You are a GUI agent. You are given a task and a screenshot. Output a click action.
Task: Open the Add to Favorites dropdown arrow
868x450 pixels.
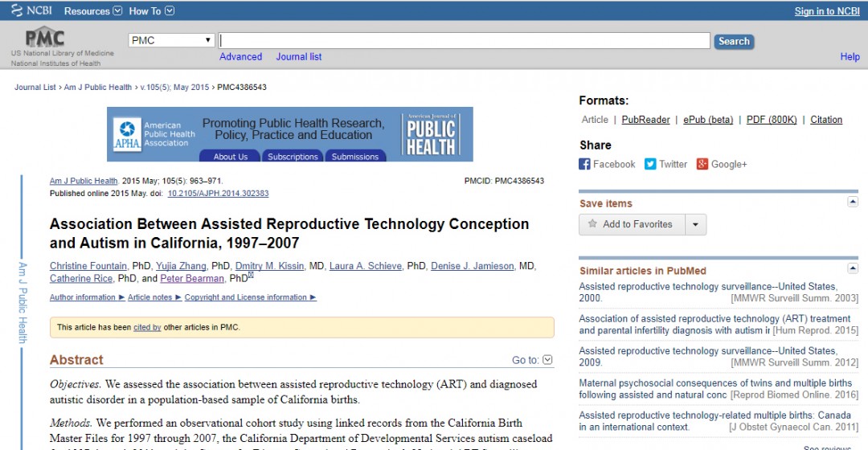click(x=695, y=224)
